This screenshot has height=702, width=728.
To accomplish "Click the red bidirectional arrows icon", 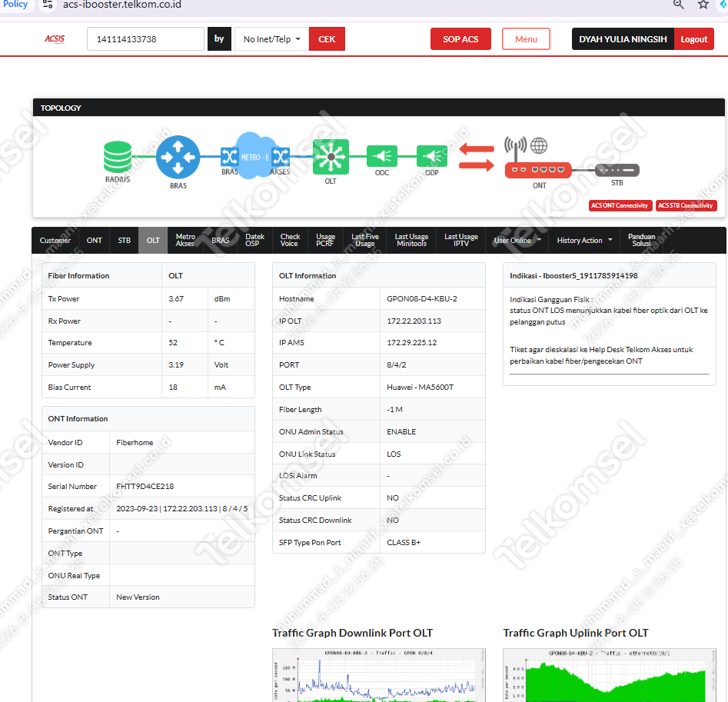I will tap(477, 158).
